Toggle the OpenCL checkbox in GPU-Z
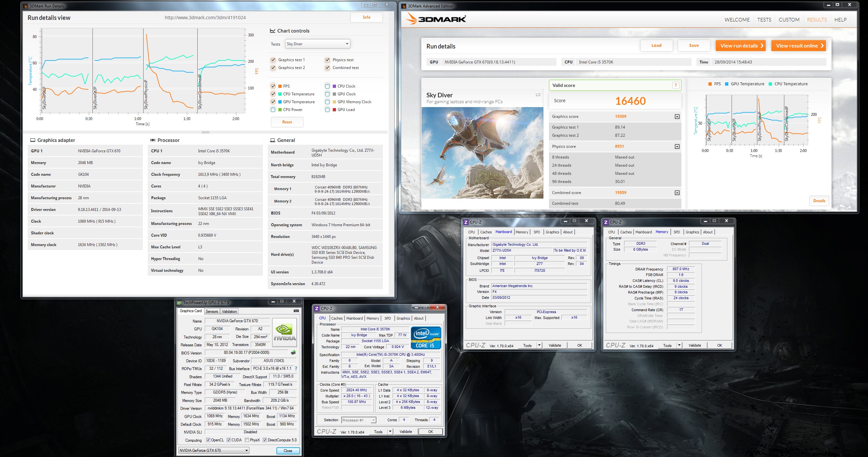 [208, 440]
